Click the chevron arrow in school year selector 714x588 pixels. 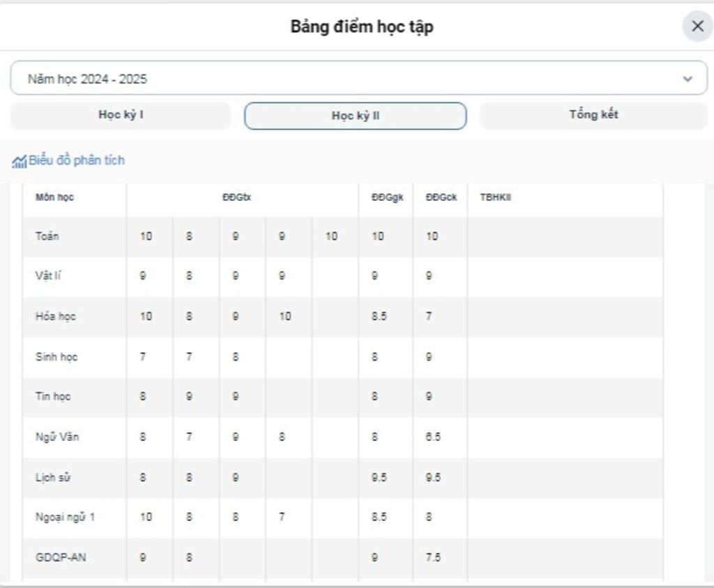coord(688,79)
